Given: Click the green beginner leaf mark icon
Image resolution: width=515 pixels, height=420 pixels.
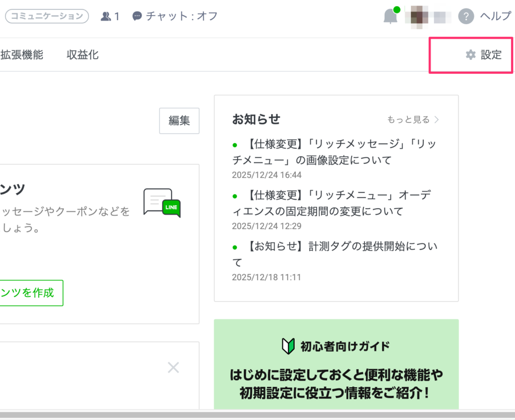Looking at the screenshot, I should (288, 346).
